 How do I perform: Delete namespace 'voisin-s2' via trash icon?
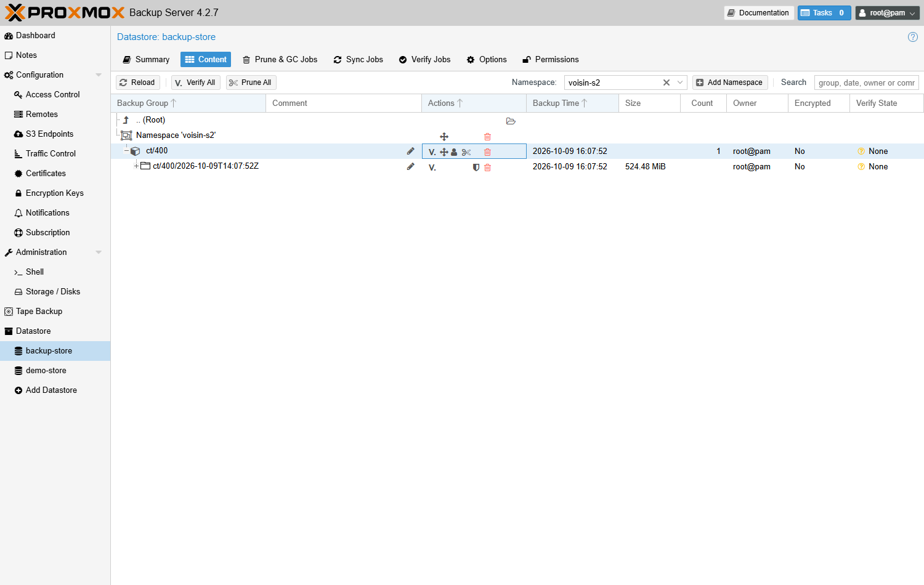tap(487, 137)
